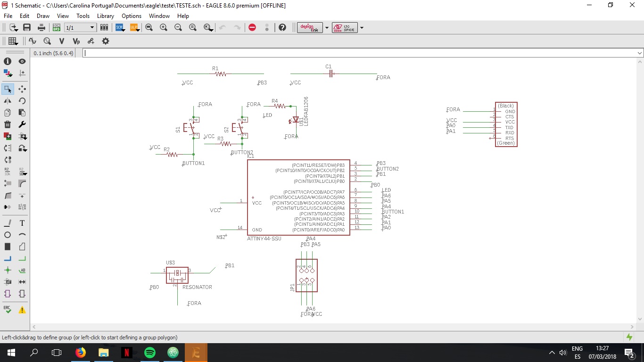Open the Library menu
The width and height of the screenshot is (644, 362).
tap(106, 16)
